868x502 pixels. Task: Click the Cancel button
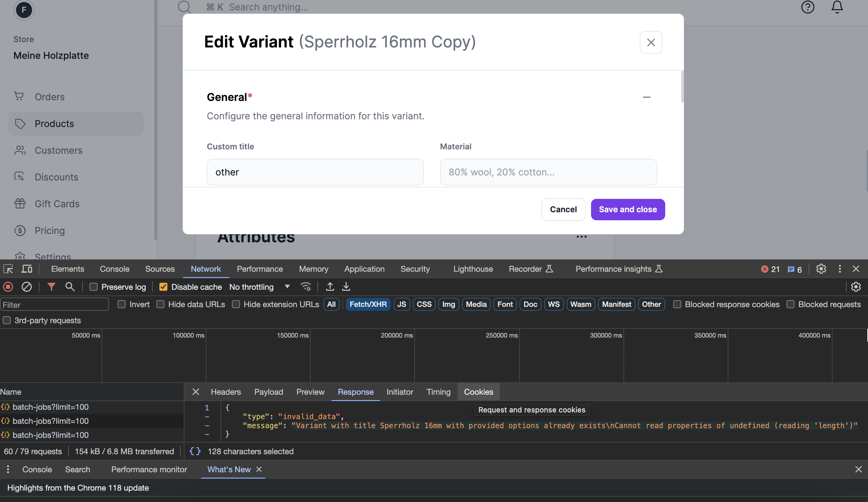click(563, 209)
